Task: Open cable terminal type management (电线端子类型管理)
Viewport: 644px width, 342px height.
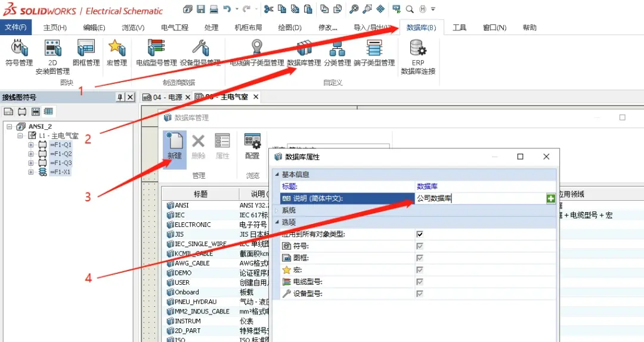Action: [x=256, y=53]
